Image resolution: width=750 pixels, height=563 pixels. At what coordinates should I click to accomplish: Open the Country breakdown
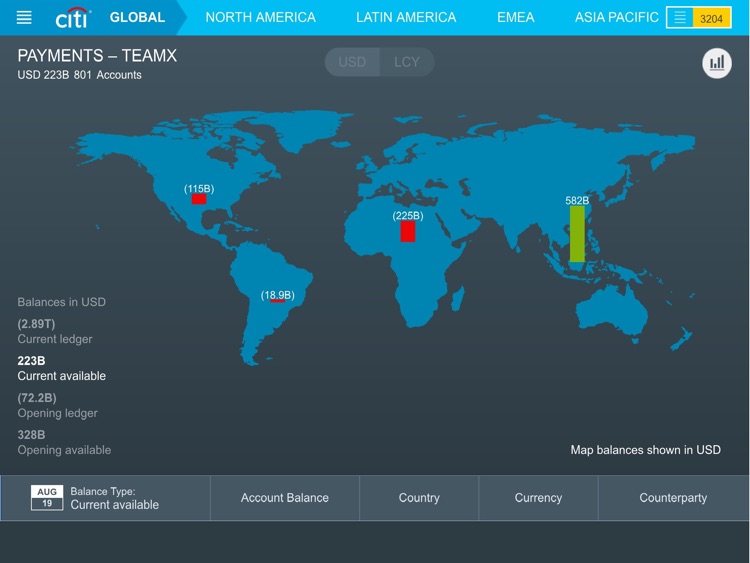tap(419, 498)
